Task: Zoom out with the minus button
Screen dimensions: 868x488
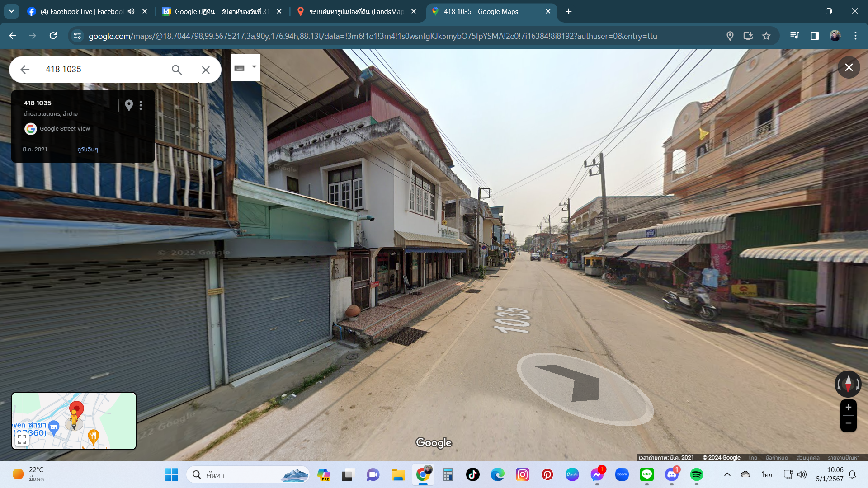Action: tap(848, 423)
